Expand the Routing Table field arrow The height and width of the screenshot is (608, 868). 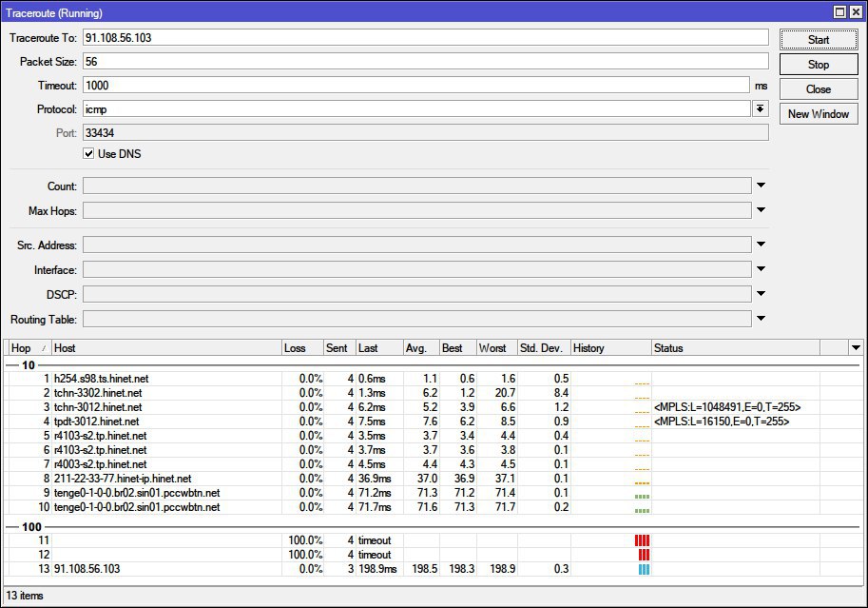point(761,320)
